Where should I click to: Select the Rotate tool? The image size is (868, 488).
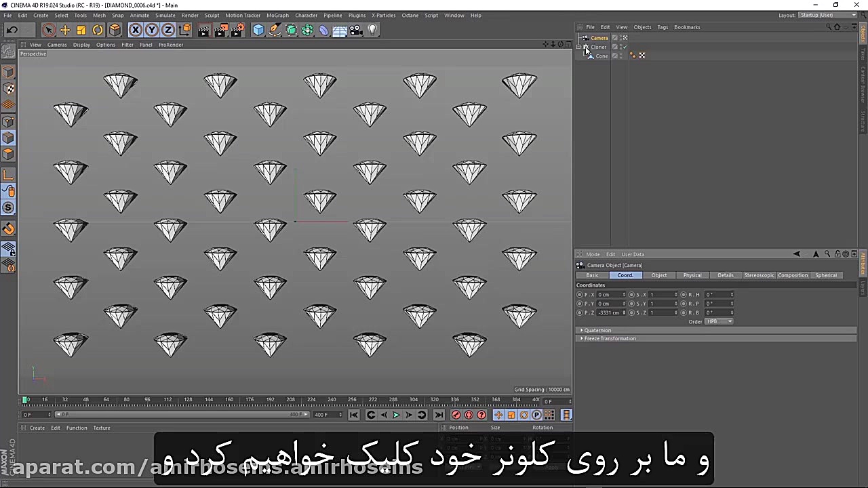point(98,29)
